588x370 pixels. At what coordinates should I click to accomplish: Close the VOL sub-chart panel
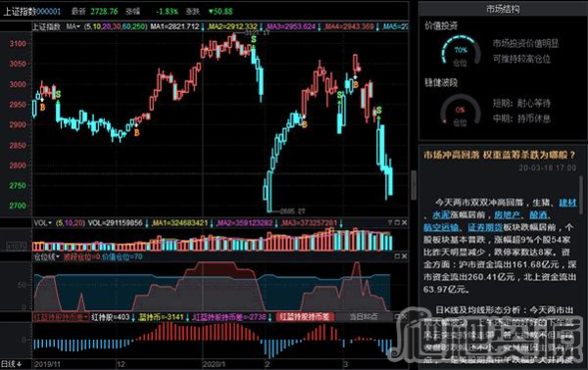(x=404, y=223)
